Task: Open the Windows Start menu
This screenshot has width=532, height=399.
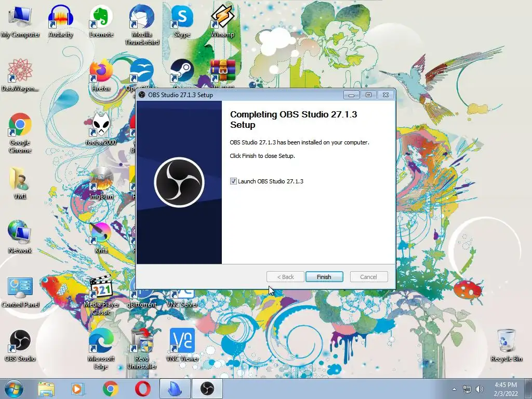Action: (x=14, y=389)
